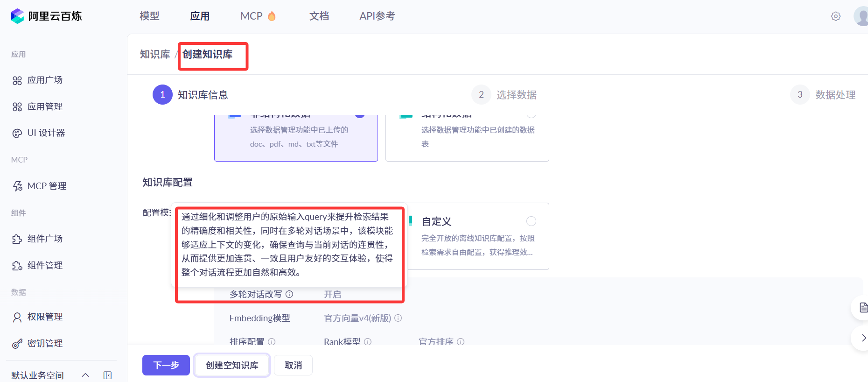The width and height of the screenshot is (868, 382).
Task: Click the 多轮对话改写 label
Action: pyautogui.click(x=256, y=294)
